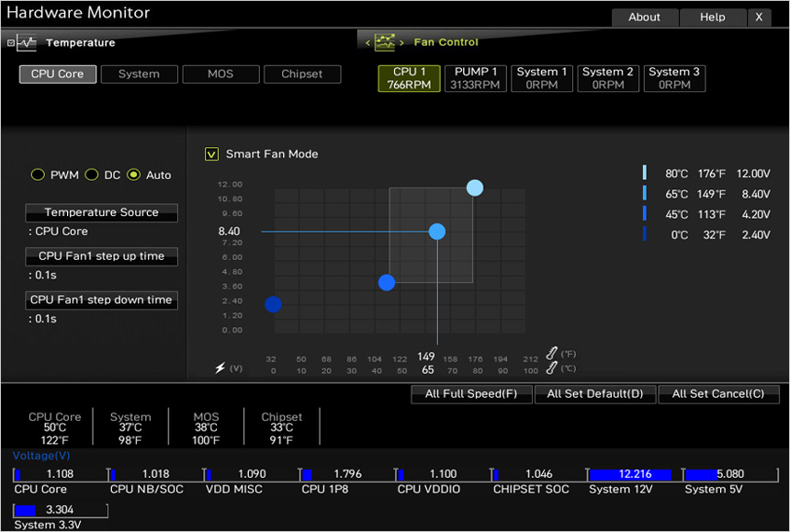Click the CPU Core 50°C reading

pyautogui.click(x=54, y=428)
